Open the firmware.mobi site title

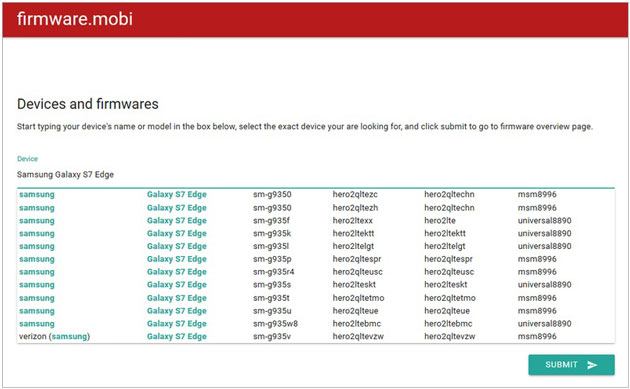click(x=75, y=19)
